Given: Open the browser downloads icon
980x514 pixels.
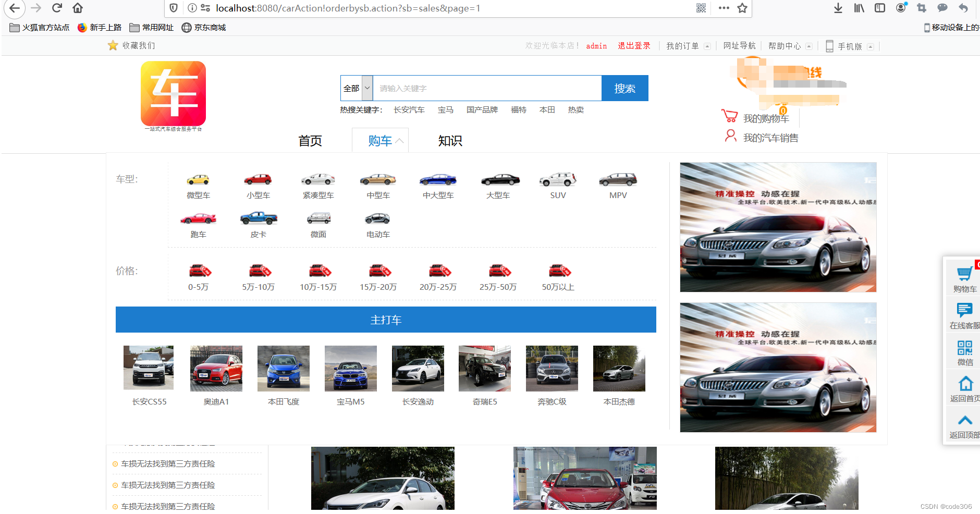Looking at the screenshot, I should 838,8.
